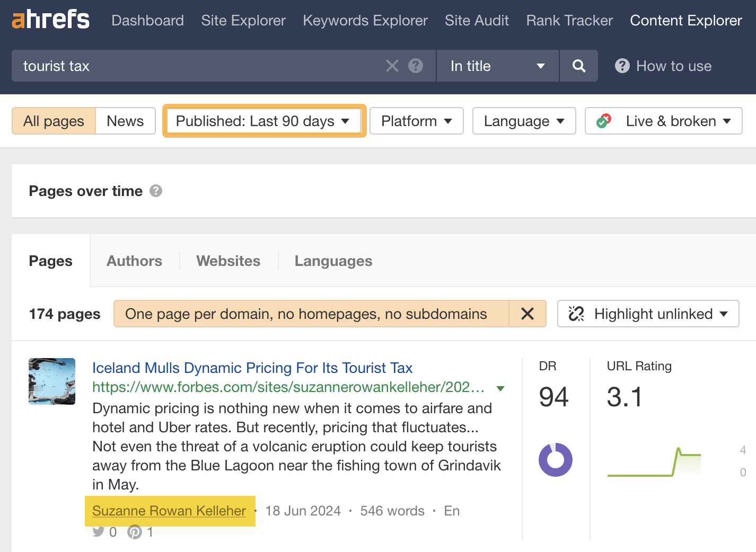
Task: Expand the Forbes URL disclosure arrow
Action: pyautogui.click(x=500, y=387)
